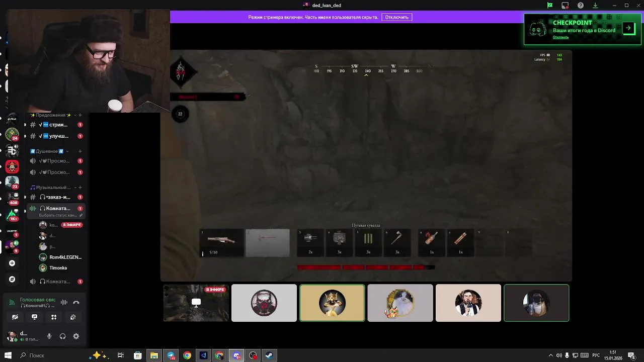Edit voice channel status pencil icon

click(81, 215)
